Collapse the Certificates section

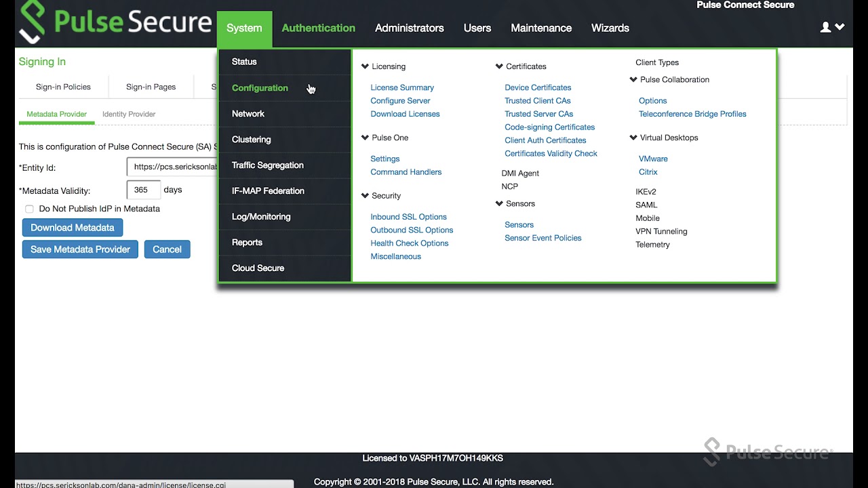click(499, 66)
